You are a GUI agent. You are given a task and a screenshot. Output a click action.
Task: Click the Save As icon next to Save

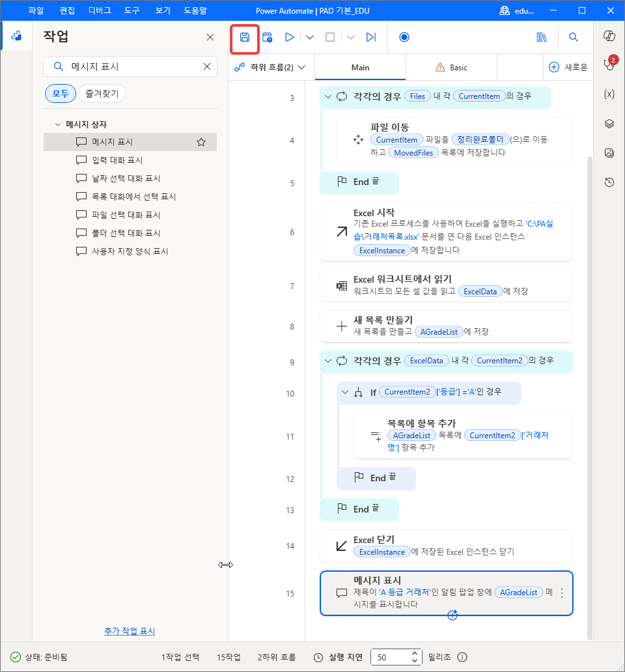coord(268,37)
